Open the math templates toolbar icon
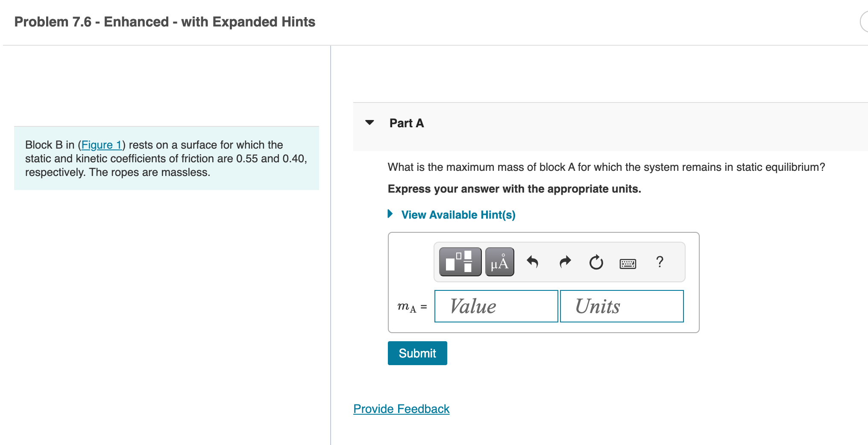This screenshot has height=445, width=868. click(460, 262)
